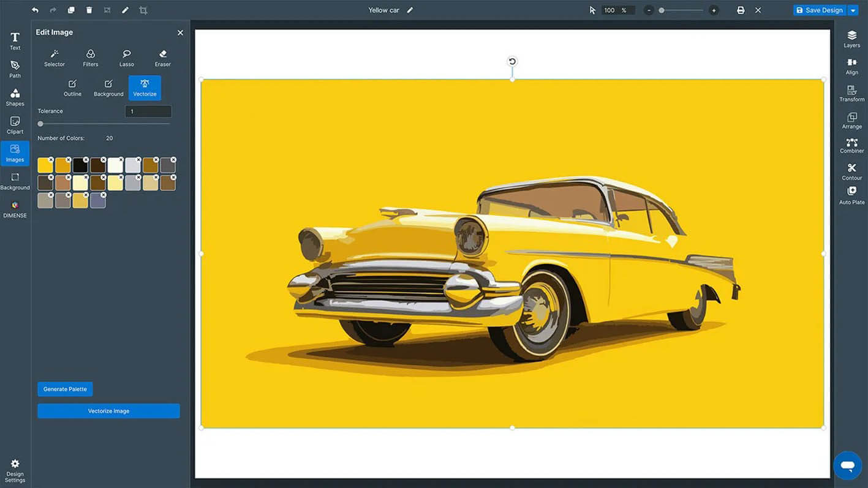Open the Contour scissors tool

[x=851, y=171]
